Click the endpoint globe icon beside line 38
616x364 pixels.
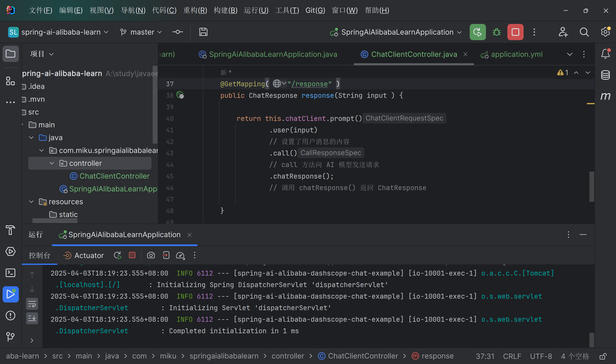click(x=181, y=95)
